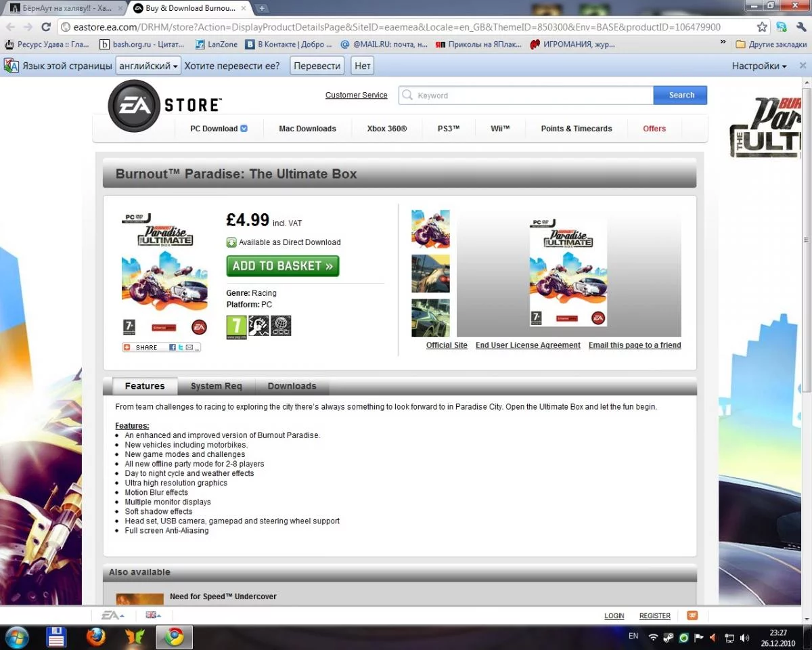Expand the PC Download menu arrow
812x650 pixels.
click(x=244, y=129)
